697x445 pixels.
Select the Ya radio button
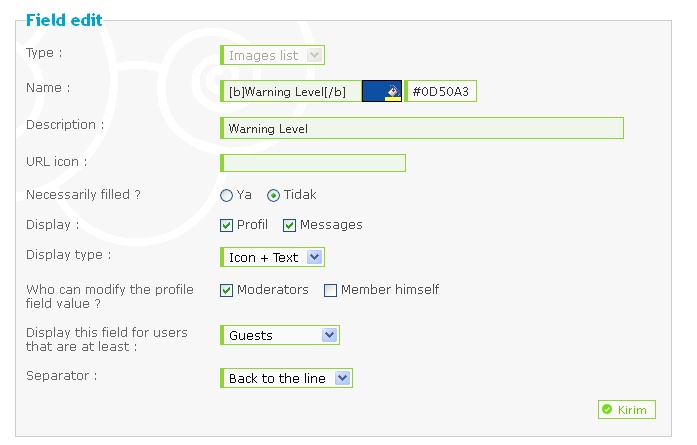226,196
